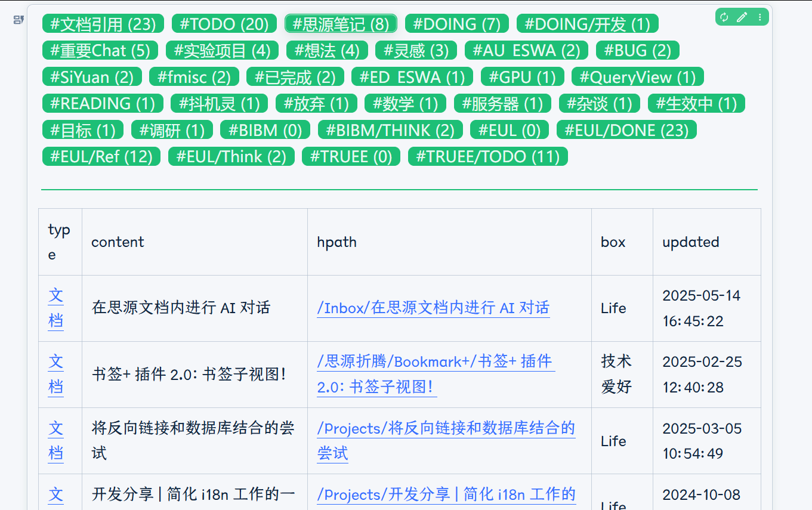812x510 pixels.
Task: Click 文档 link in the first table row
Action: (55, 308)
